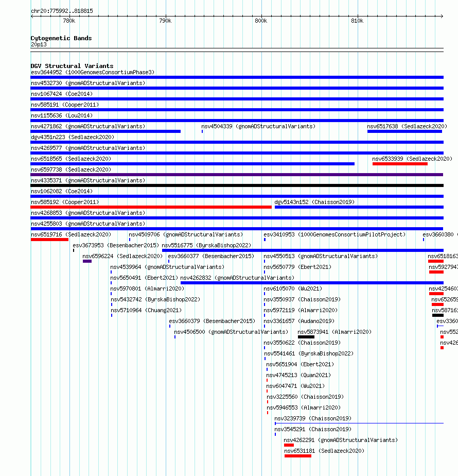Click the nsv5541461 (ByrskaBishop2022) label

click(309, 354)
